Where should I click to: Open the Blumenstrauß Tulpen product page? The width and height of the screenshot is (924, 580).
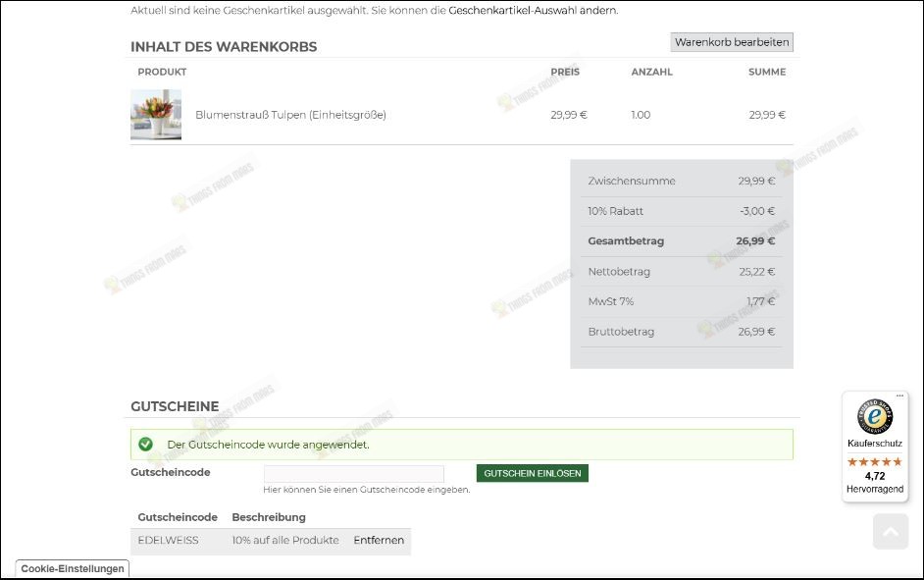point(290,115)
